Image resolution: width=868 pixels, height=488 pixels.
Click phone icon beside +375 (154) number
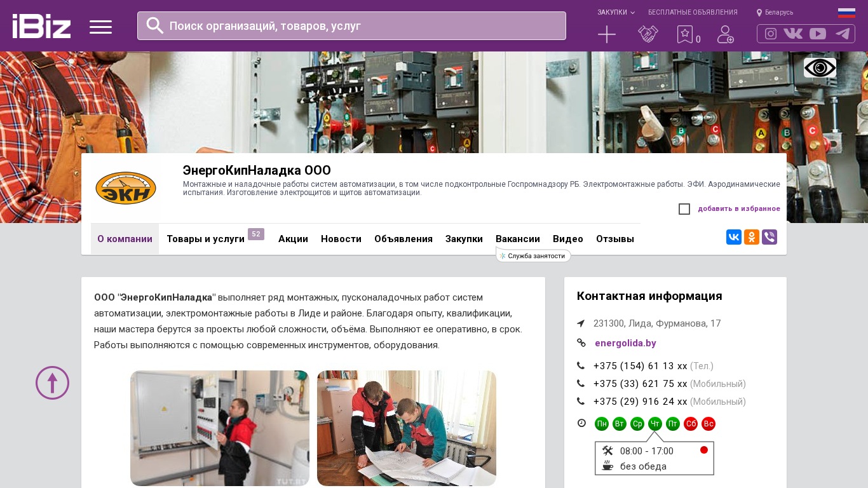581,366
